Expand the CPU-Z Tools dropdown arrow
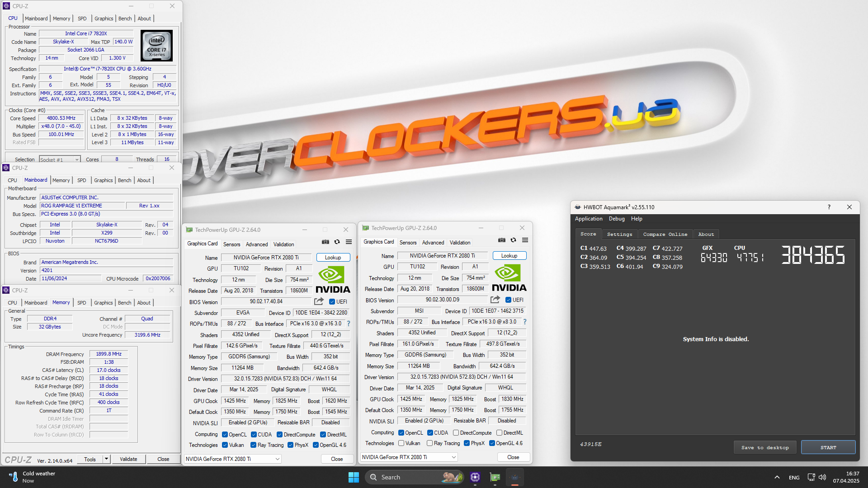The width and height of the screenshot is (868, 488). (x=106, y=459)
